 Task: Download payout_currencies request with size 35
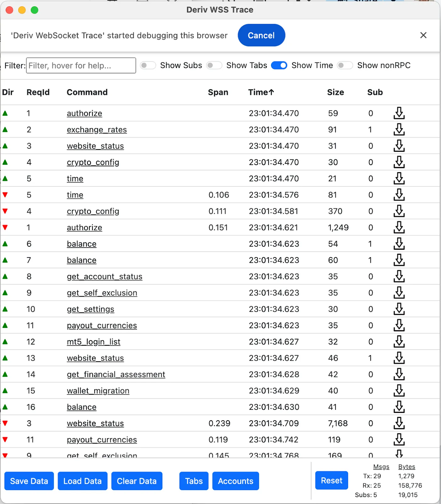point(399,325)
